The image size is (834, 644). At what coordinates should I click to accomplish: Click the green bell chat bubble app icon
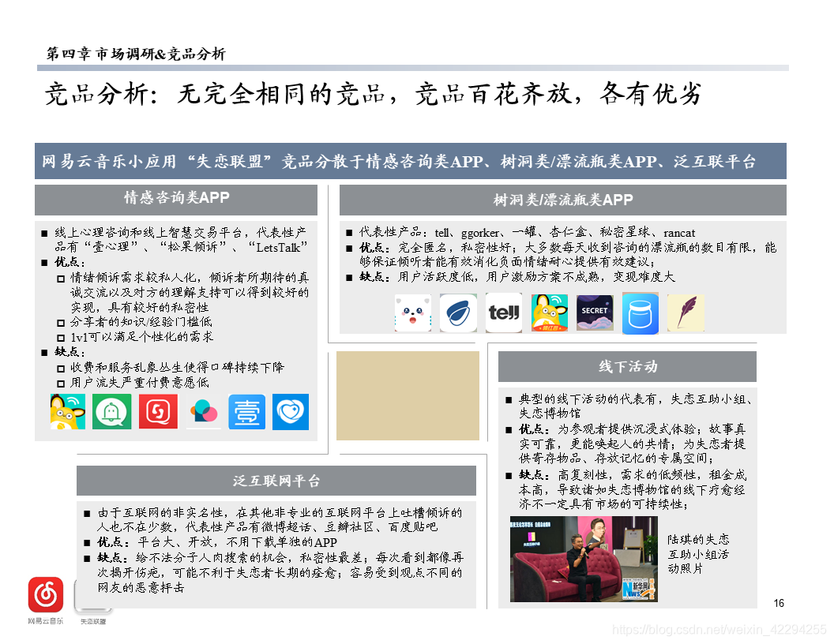coord(111,411)
